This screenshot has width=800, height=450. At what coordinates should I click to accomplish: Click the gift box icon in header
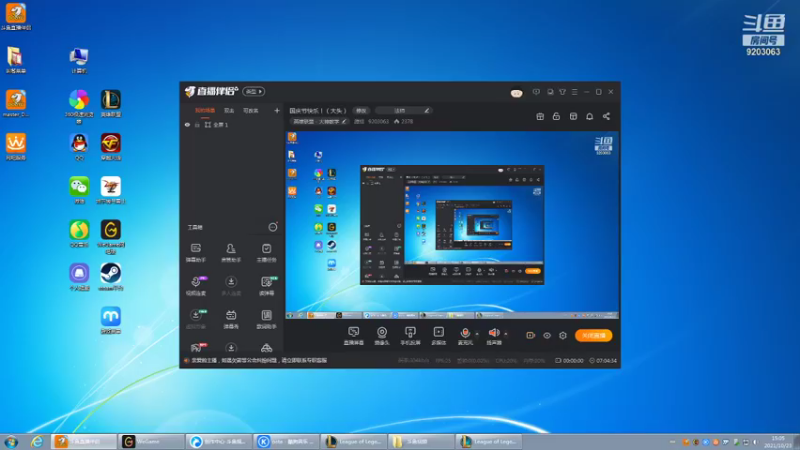(x=540, y=116)
